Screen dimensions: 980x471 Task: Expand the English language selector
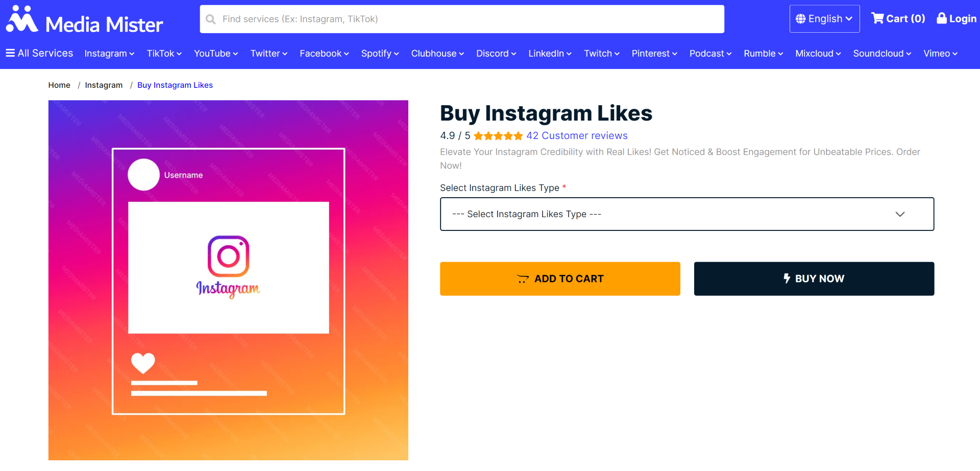tap(824, 19)
